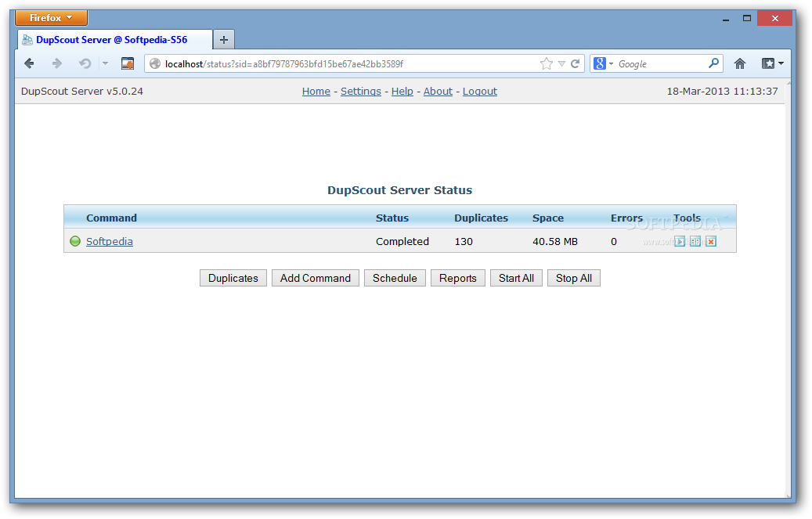Click the Schedule button
The image size is (812, 519).
point(395,278)
